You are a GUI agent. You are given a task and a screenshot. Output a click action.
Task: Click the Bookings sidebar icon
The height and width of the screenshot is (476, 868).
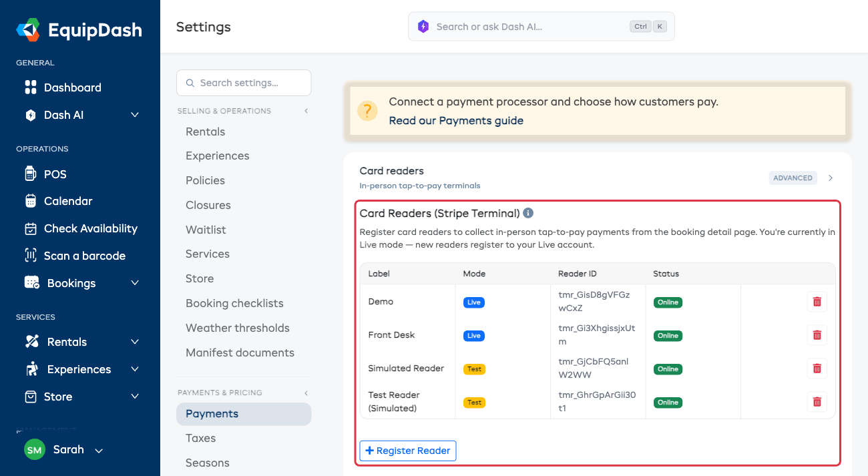pyautogui.click(x=31, y=283)
